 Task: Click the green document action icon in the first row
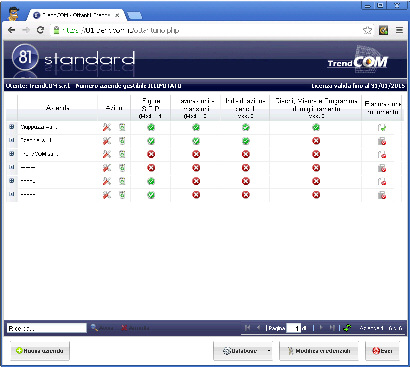(122, 127)
